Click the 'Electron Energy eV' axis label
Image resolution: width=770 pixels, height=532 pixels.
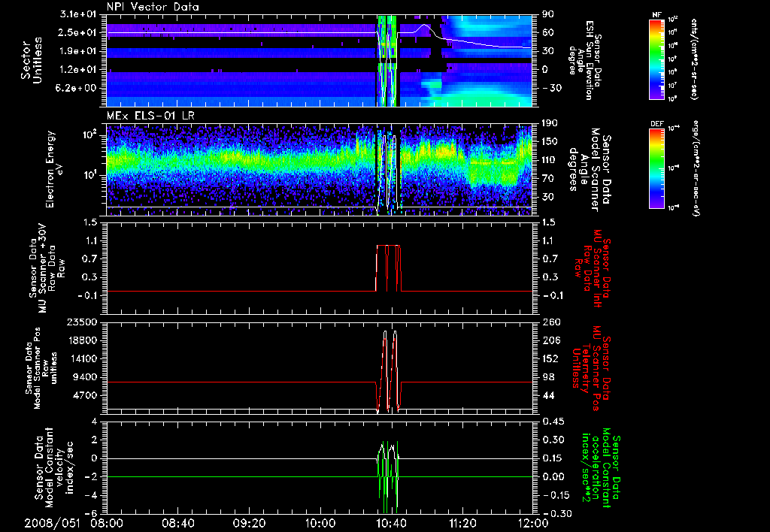54,169
